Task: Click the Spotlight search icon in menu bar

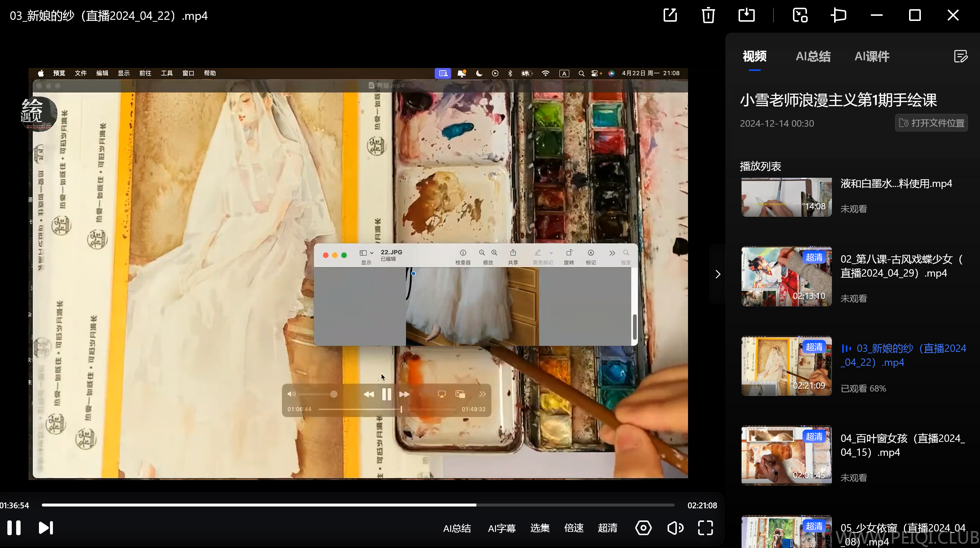Action: 581,73
